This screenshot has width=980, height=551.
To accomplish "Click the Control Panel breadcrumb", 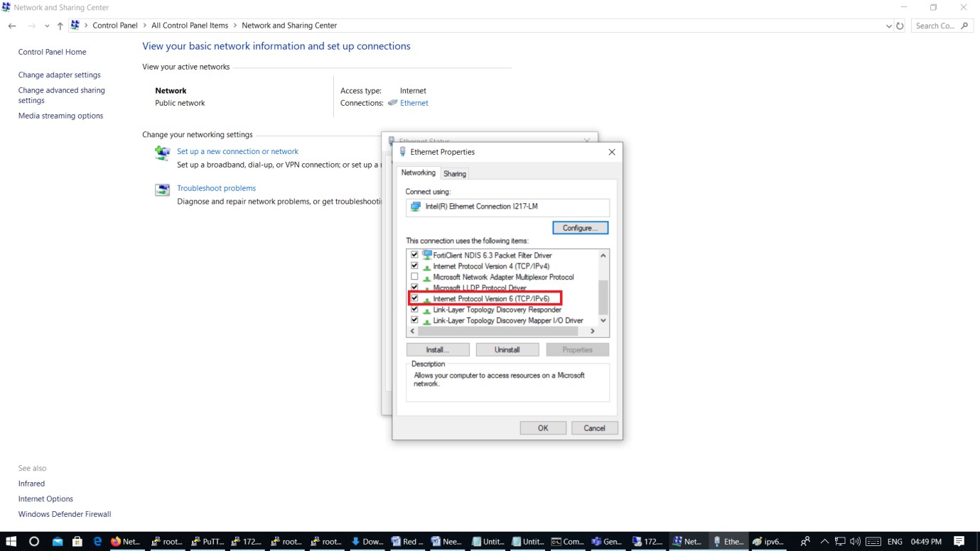I will (x=115, y=26).
